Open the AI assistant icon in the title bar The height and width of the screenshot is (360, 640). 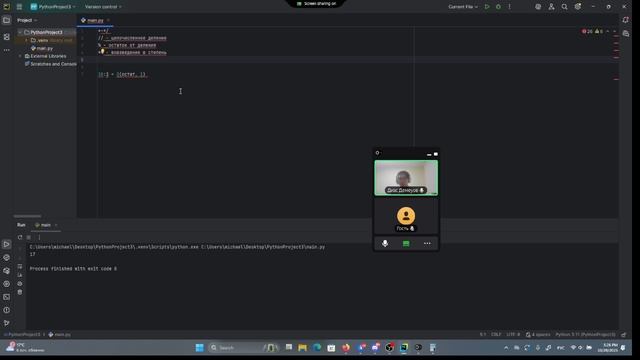tap(538, 7)
